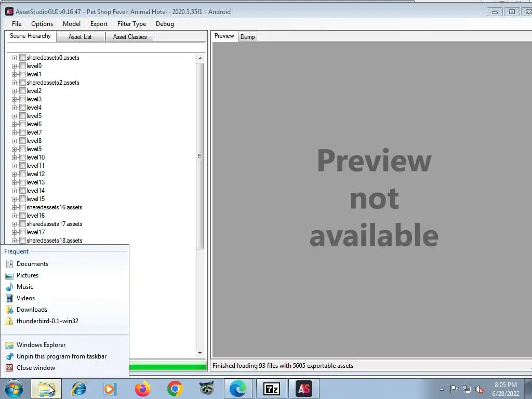Open the Debug menu
532x399 pixels.
(165, 24)
